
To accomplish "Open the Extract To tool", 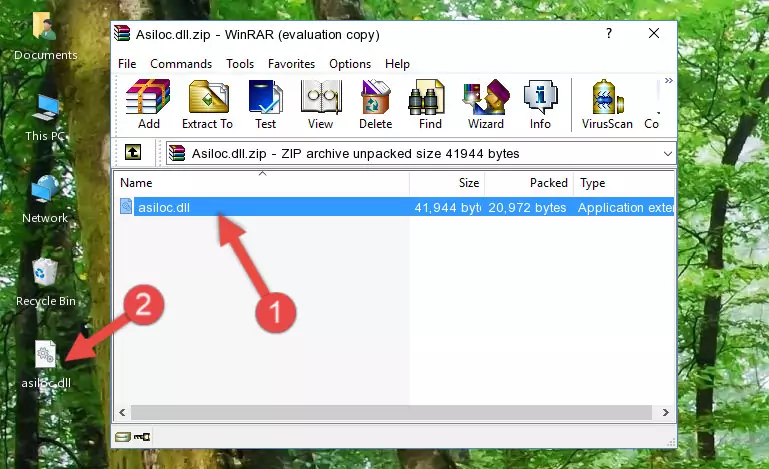I will [x=207, y=104].
